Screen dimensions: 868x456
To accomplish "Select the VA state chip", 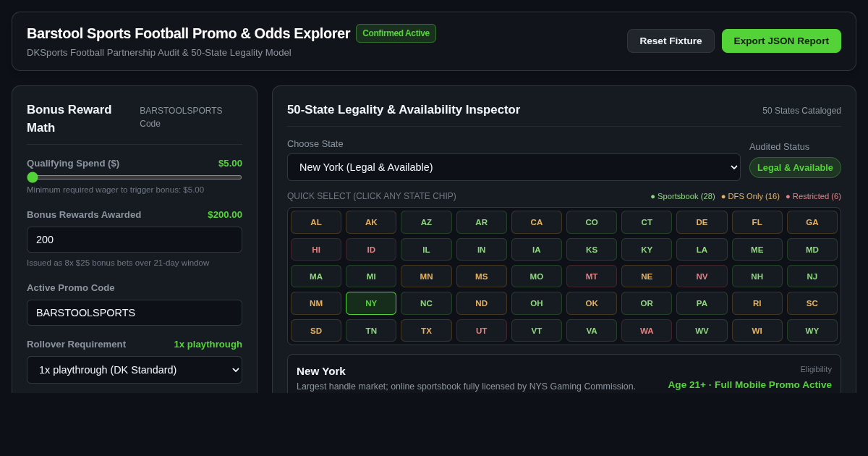I will tap(592, 331).
